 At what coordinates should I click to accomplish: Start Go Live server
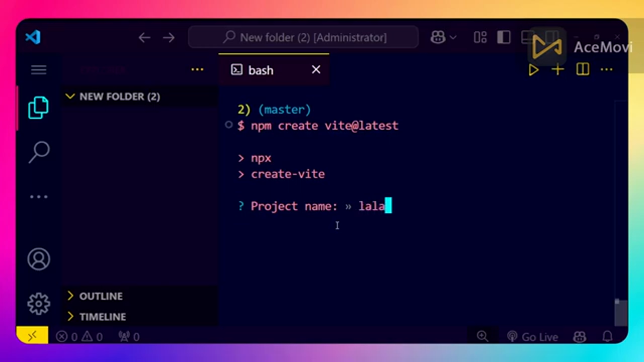[x=533, y=337]
